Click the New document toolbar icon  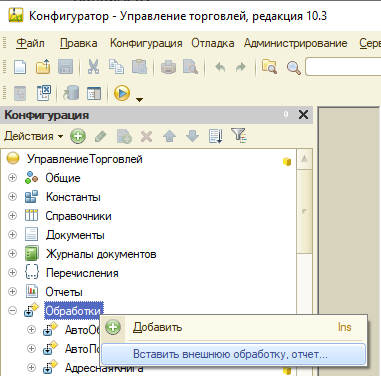tap(20, 67)
